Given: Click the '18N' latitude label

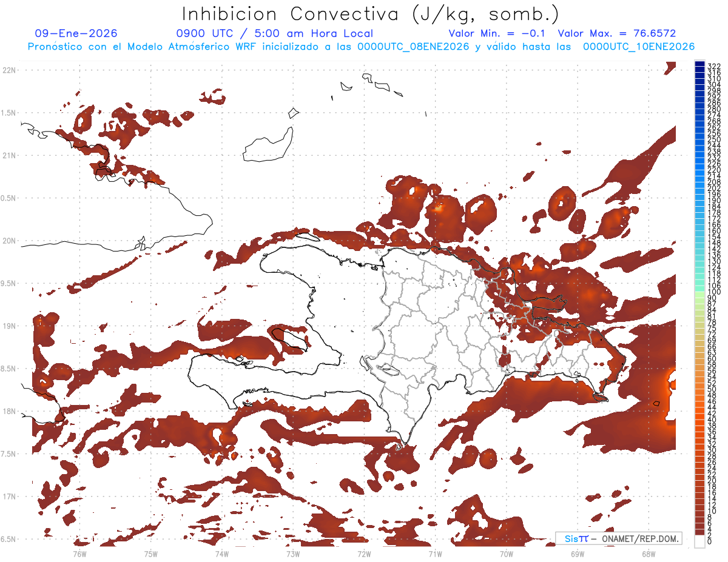Looking at the screenshot, I should (x=10, y=411).
